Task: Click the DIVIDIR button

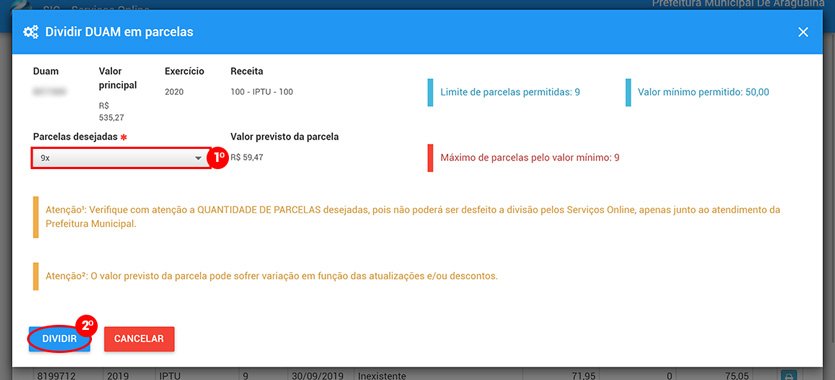Action: 60,339
